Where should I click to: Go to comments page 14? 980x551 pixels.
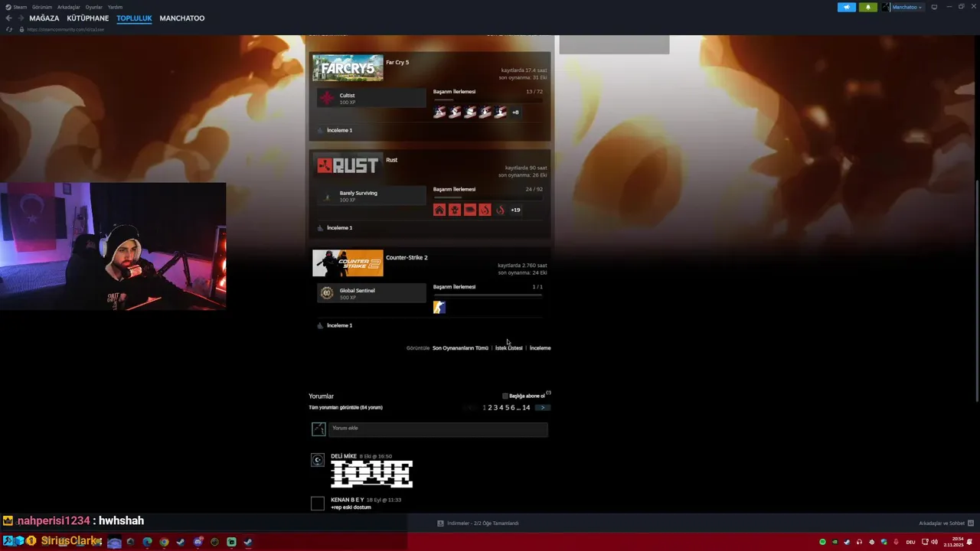pos(526,408)
